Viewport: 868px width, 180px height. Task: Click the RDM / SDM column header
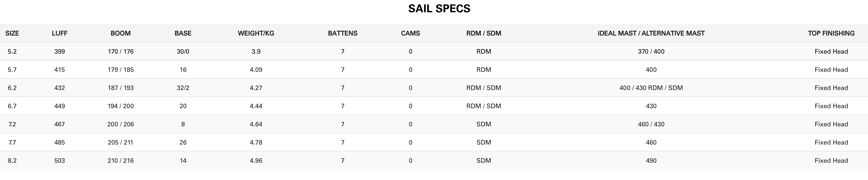(483, 33)
